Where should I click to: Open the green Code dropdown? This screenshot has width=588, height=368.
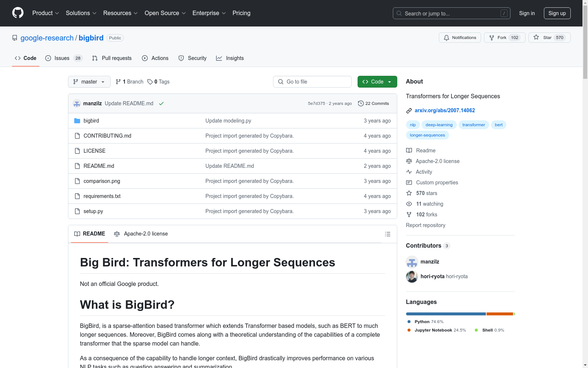pos(377,82)
